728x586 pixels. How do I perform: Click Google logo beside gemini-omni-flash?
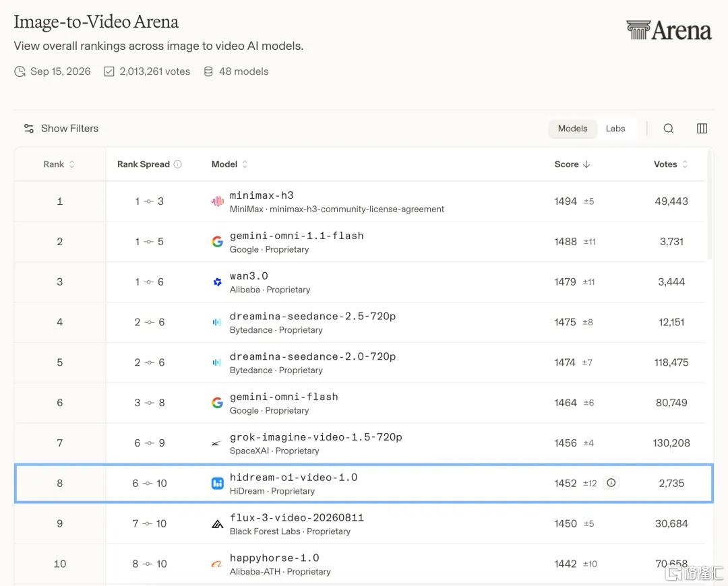coord(217,403)
